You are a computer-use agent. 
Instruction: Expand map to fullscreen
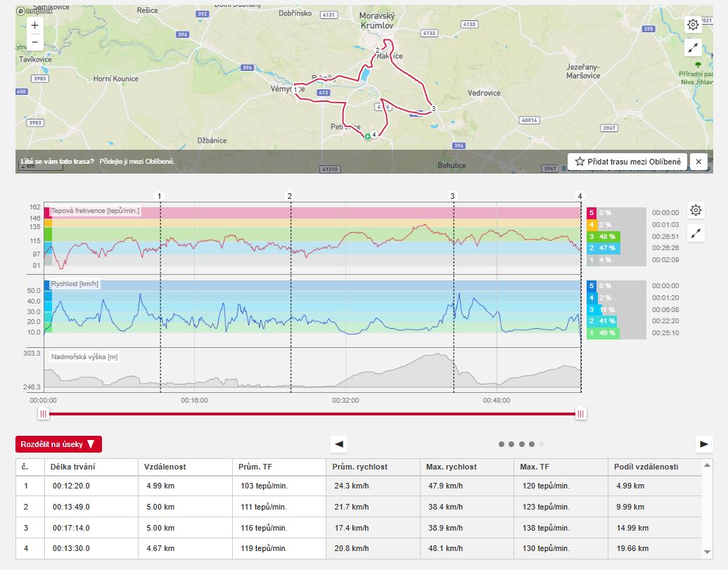coord(693,48)
